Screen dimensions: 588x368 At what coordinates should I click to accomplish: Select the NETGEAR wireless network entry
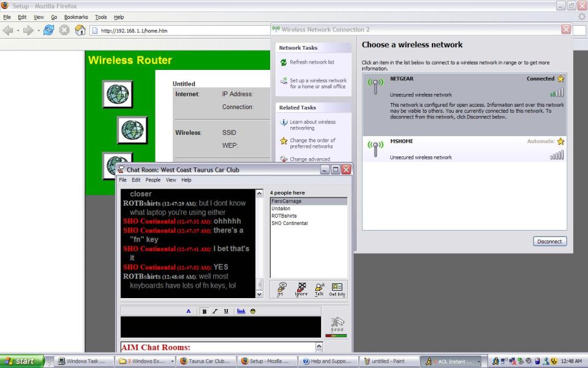(465, 104)
